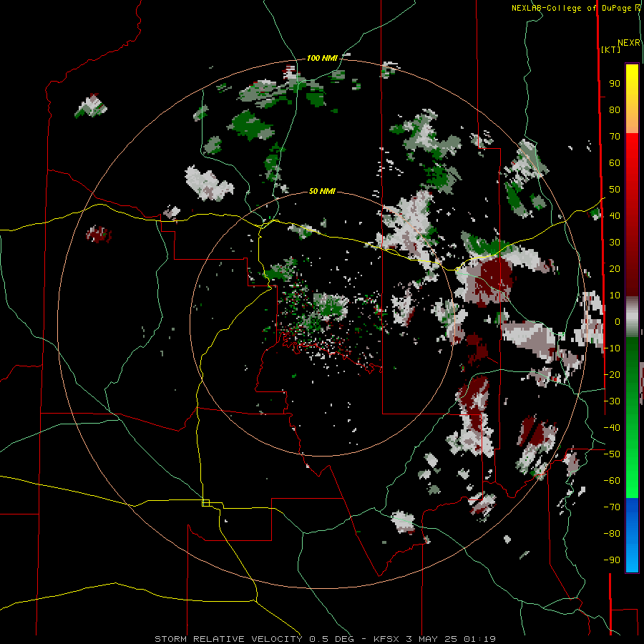The width and height of the screenshot is (644, 644).
Task: Click the 3 MAY 25 date text
Action: pos(431,639)
